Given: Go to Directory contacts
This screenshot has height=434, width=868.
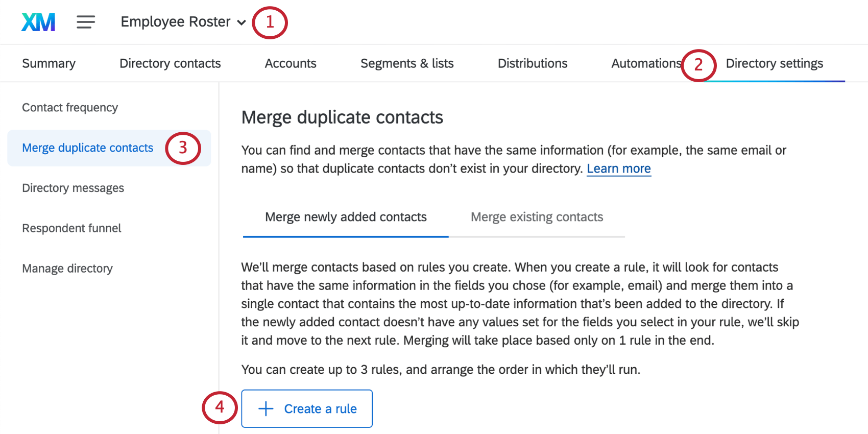Looking at the screenshot, I should tap(170, 63).
